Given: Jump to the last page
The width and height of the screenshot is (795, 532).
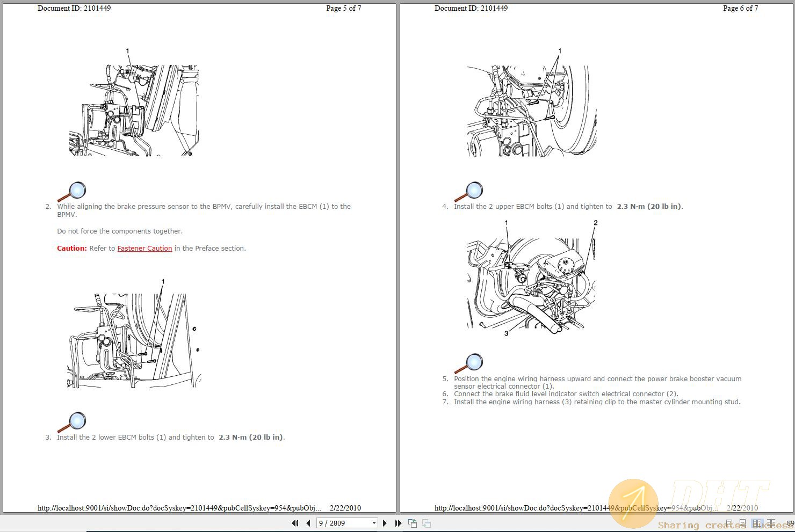Looking at the screenshot, I should pos(398,523).
